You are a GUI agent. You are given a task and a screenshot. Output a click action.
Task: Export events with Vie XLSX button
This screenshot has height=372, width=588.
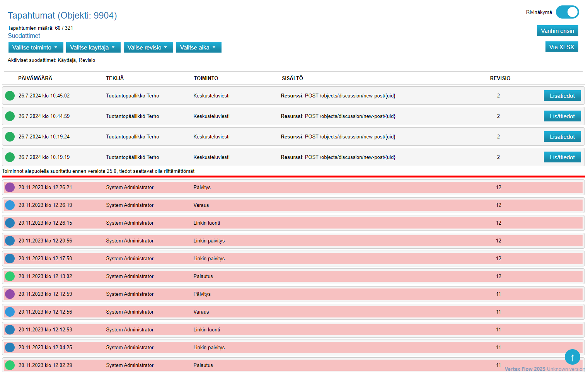tap(561, 47)
